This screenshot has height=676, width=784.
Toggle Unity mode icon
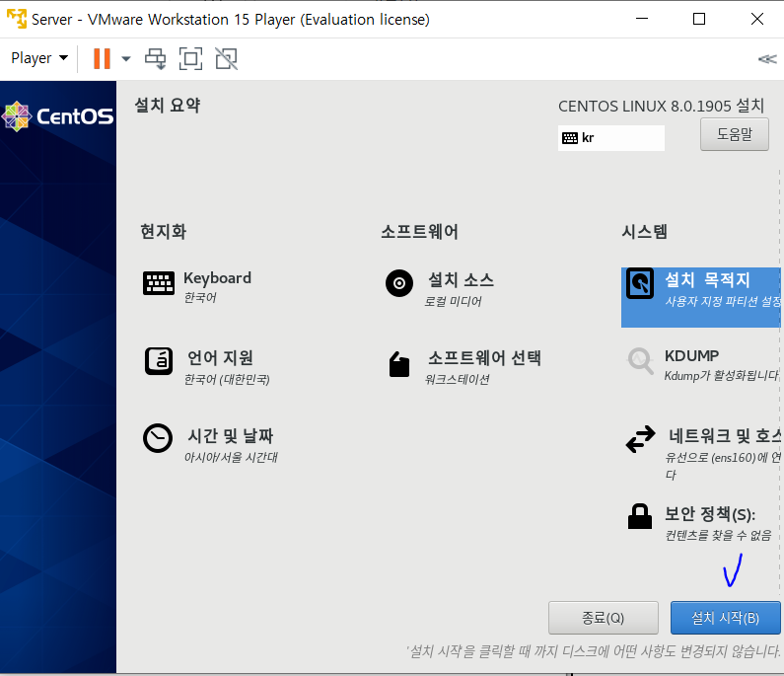click(227, 58)
